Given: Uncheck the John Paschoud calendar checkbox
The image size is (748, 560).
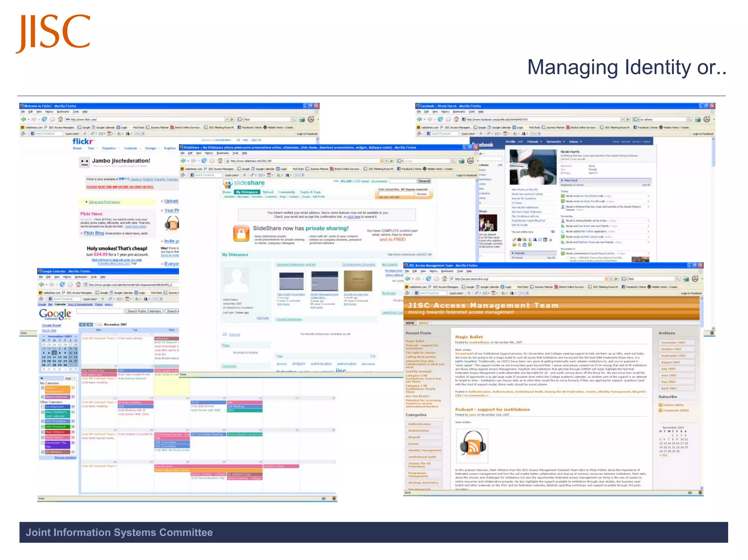Looking at the screenshot, I should (43, 426).
